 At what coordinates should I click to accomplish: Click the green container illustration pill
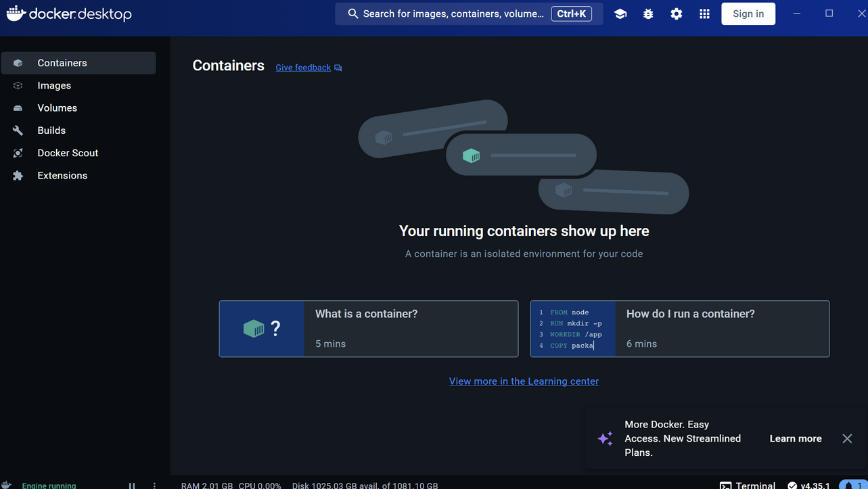click(521, 155)
